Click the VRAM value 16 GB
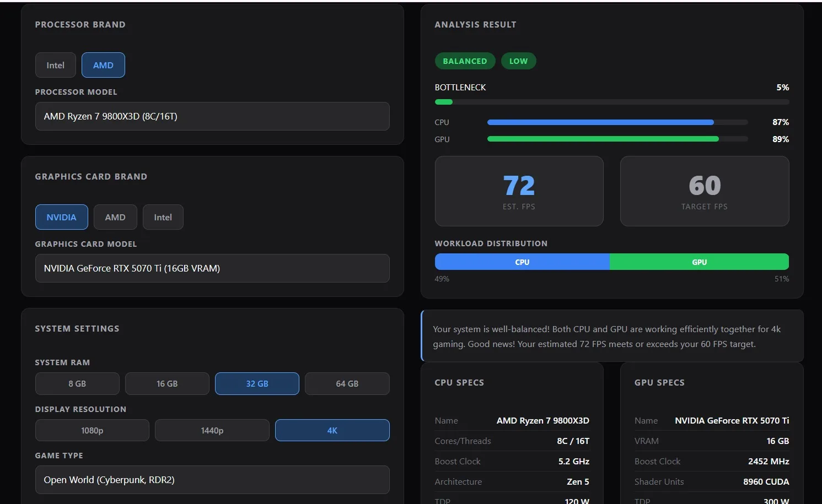The height and width of the screenshot is (504, 822). [x=778, y=441]
